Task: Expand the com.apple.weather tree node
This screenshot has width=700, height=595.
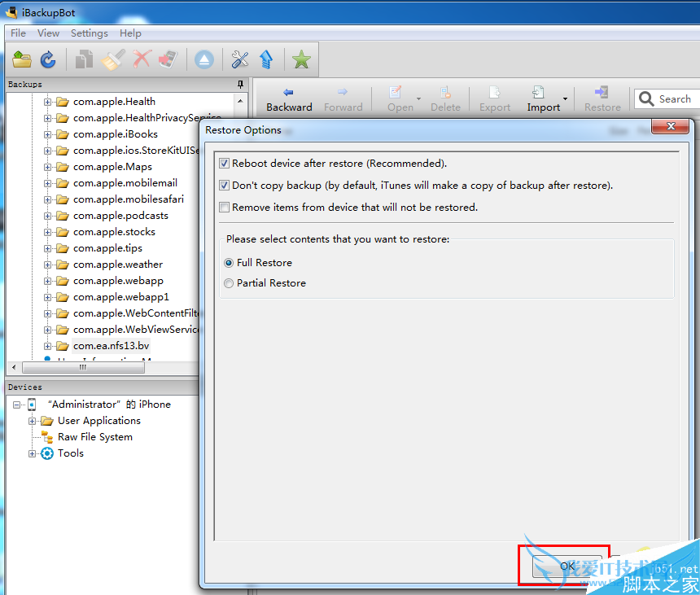Action: (47, 265)
